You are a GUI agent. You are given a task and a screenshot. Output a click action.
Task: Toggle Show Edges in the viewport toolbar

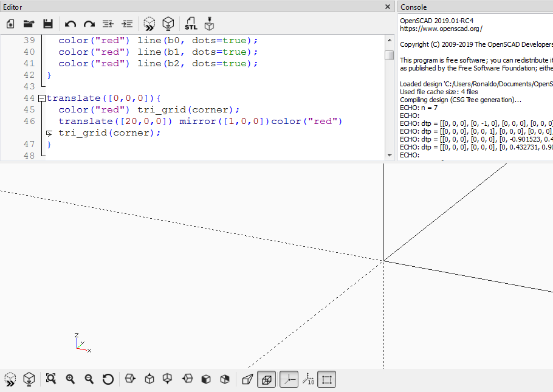point(327,379)
